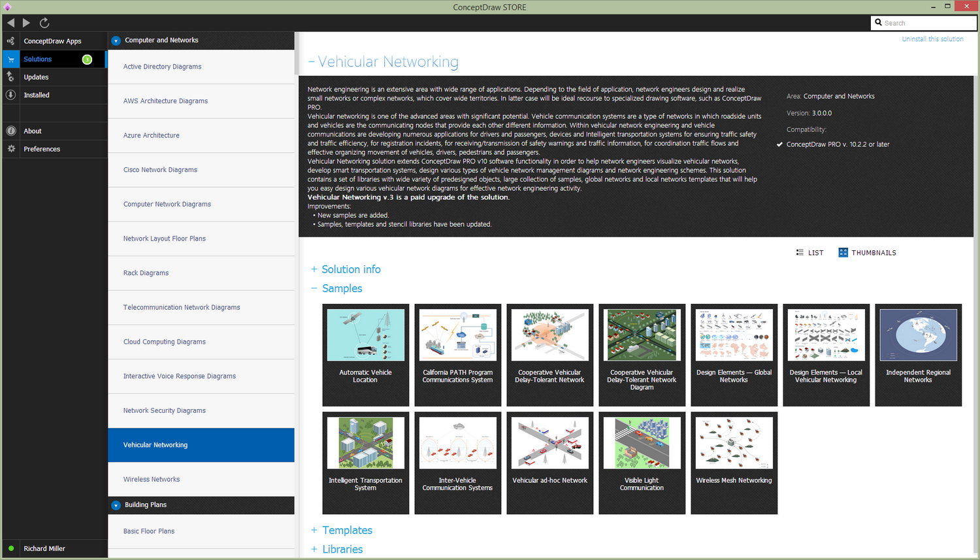
Task: Open Intelligent Transportation System sample
Action: [366, 463]
